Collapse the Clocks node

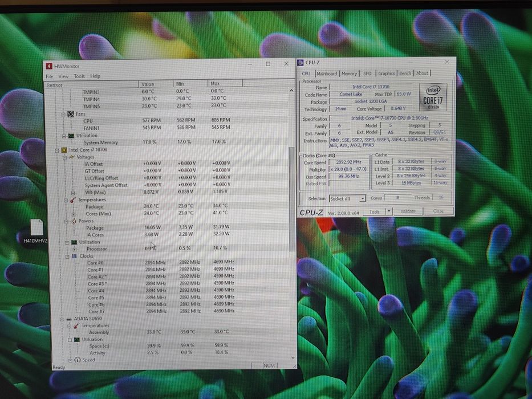coord(67,256)
